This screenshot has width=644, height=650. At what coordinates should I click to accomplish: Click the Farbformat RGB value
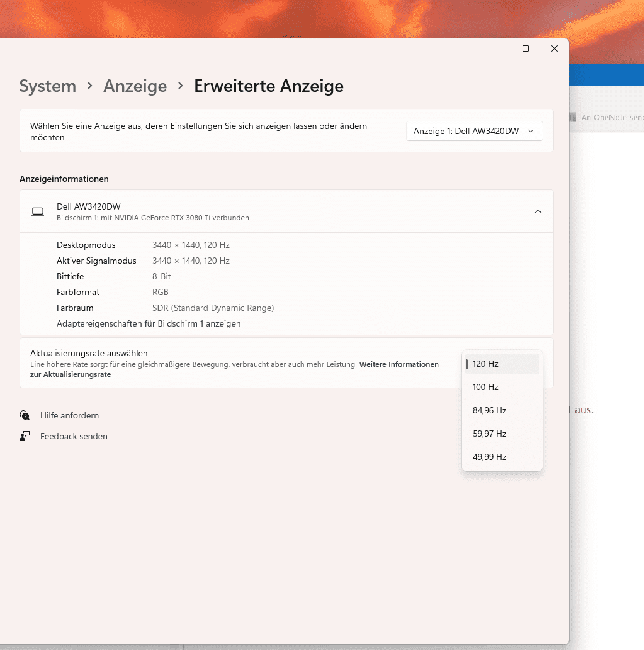160,292
